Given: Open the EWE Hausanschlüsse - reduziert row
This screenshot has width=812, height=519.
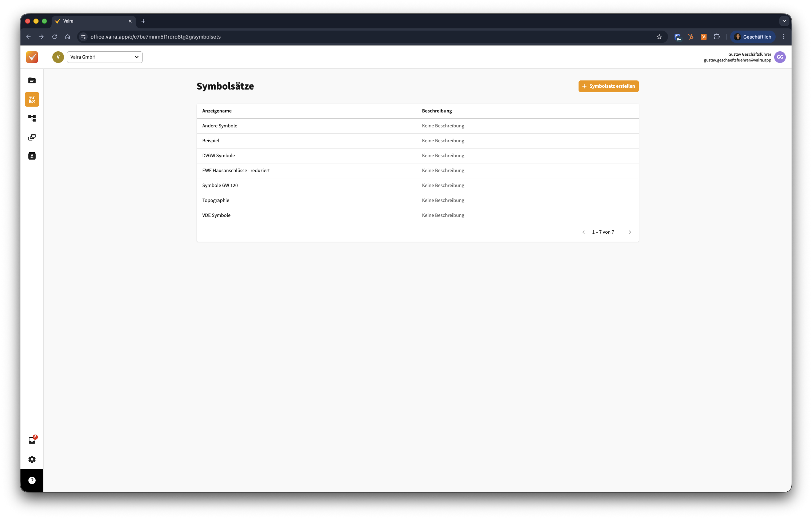Looking at the screenshot, I should [x=236, y=170].
